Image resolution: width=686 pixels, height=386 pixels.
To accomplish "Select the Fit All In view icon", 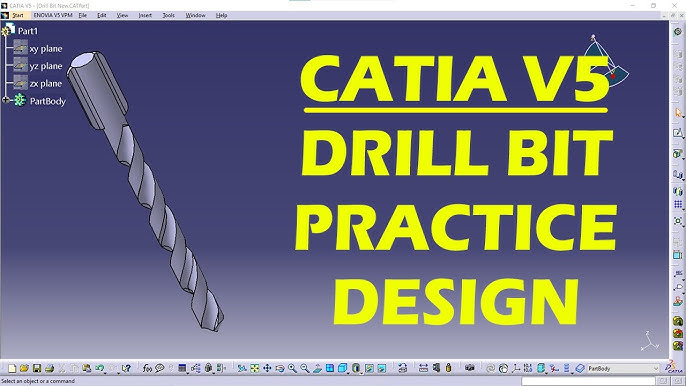I will (x=255, y=368).
